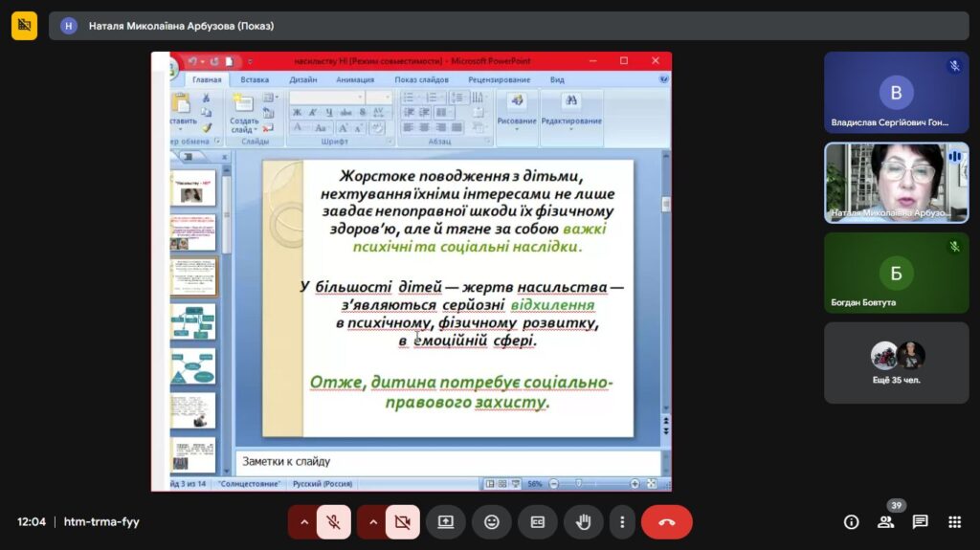Image resolution: width=980 pixels, height=550 pixels.
Task: Unmute the microphone in Meet toolbar
Action: [x=333, y=522]
